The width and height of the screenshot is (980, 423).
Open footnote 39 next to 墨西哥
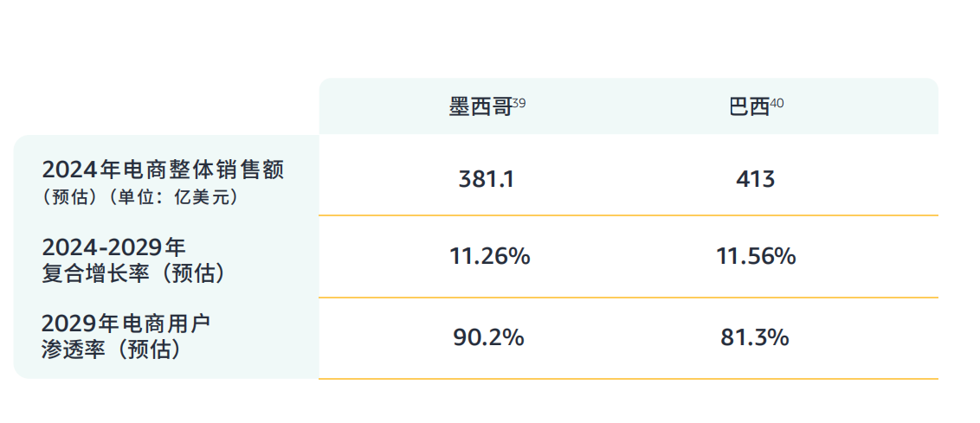tap(519, 103)
